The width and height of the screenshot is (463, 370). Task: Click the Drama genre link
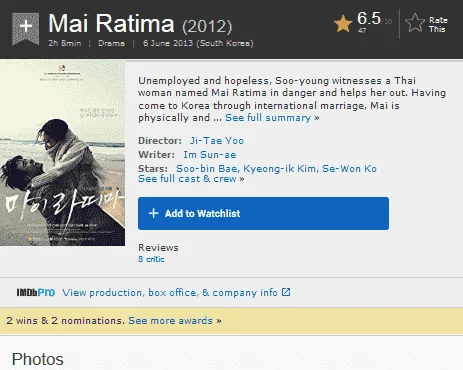pos(111,43)
